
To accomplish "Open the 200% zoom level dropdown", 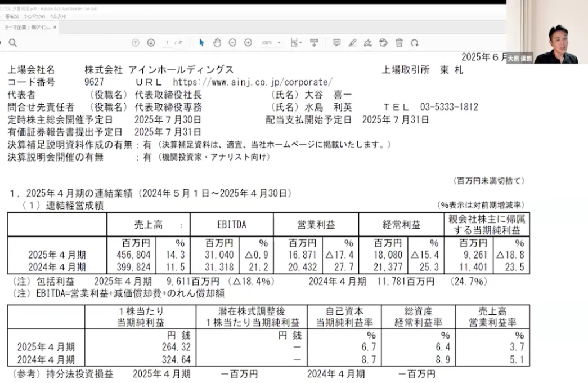I will (271, 43).
